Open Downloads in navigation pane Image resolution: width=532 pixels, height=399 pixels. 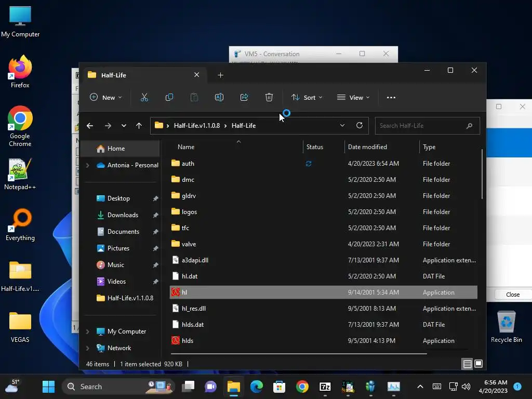123,215
